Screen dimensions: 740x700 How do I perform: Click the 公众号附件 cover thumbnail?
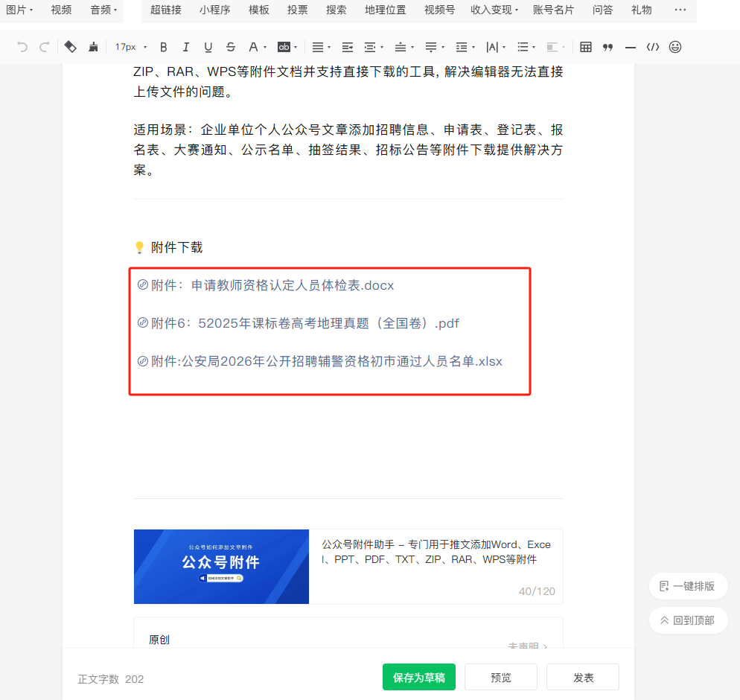coord(221,566)
